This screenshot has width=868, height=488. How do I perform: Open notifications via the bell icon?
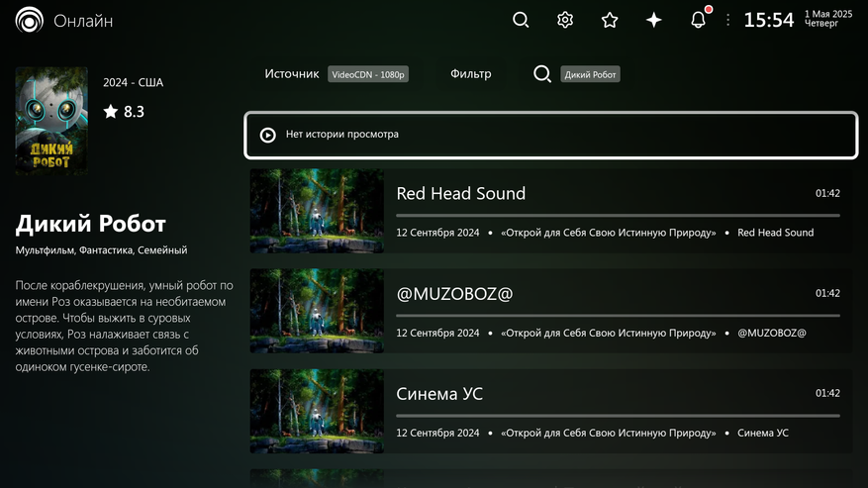point(698,20)
